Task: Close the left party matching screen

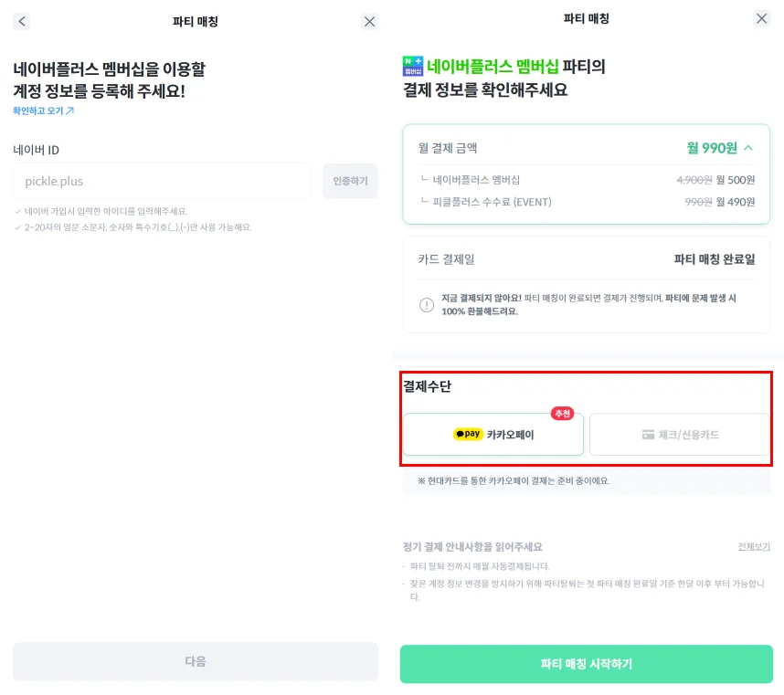Action: (369, 21)
